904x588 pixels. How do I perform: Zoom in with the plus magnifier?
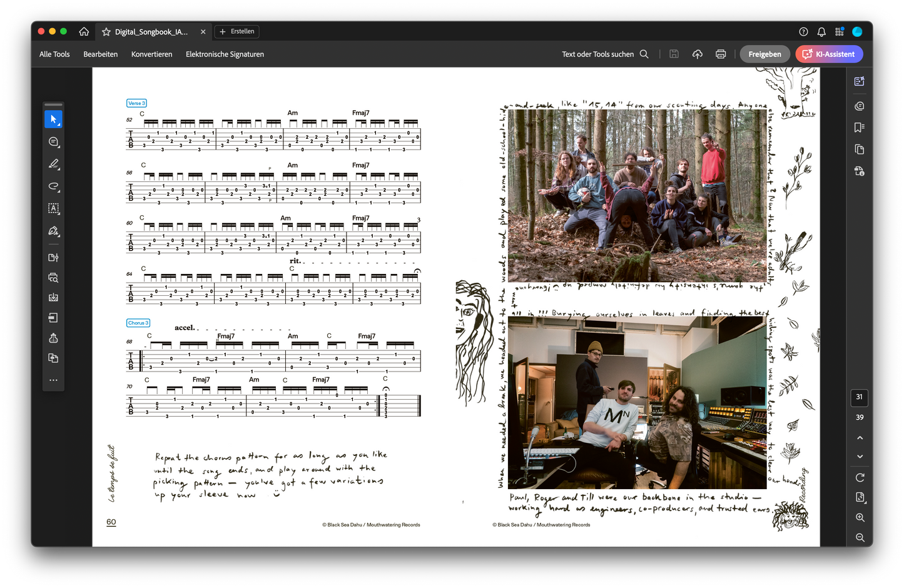tap(860, 518)
